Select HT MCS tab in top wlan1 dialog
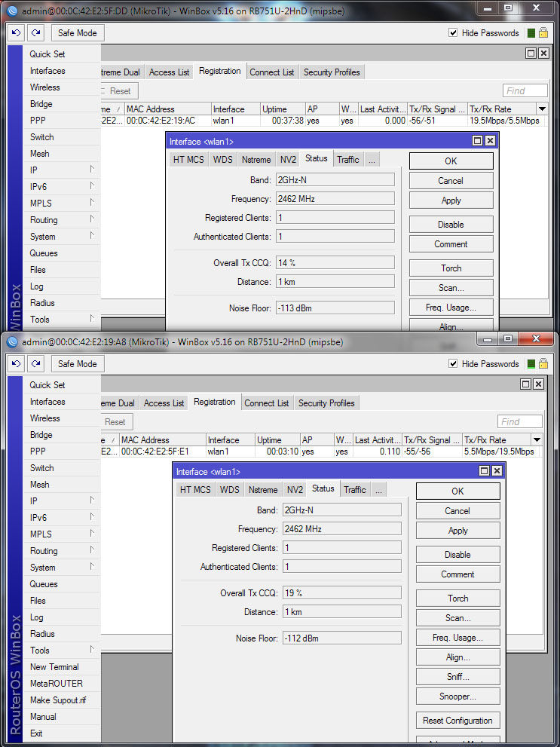 point(188,160)
